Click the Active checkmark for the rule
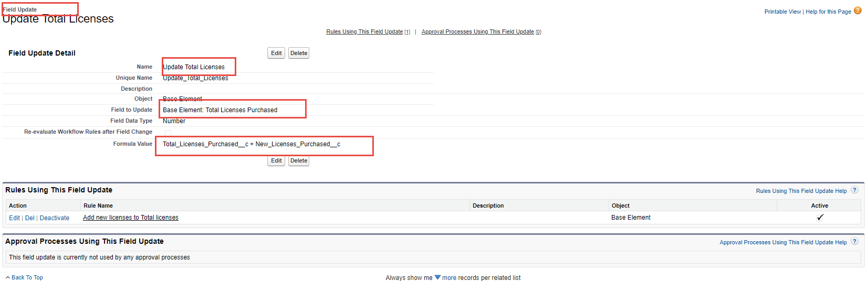The height and width of the screenshot is (281, 868). [820, 218]
